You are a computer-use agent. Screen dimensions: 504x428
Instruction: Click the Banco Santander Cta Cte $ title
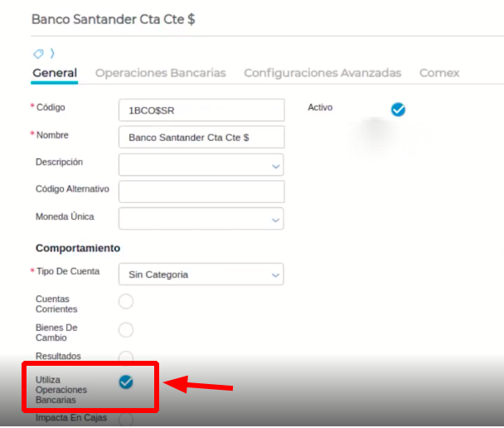coord(114,18)
